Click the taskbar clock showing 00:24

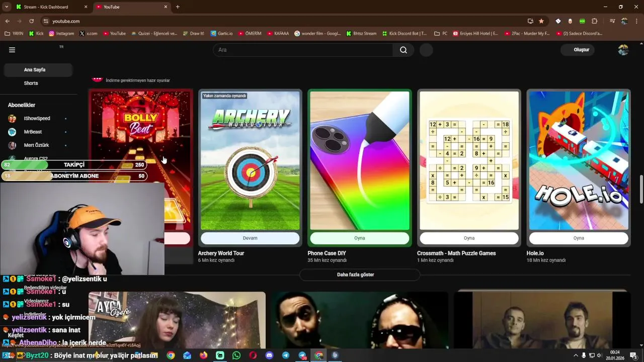pyautogui.click(x=615, y=355)
